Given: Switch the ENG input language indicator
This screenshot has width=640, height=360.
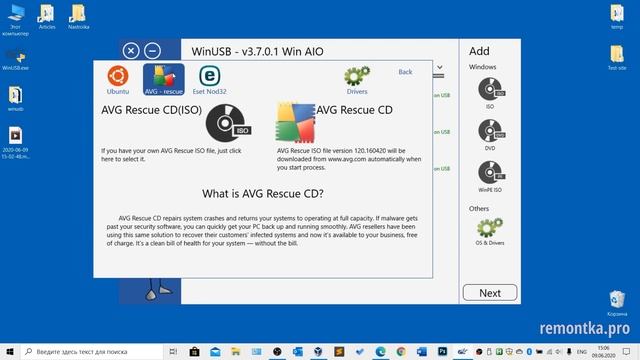Looking at the screenshot, I should [x=582, y=351].
